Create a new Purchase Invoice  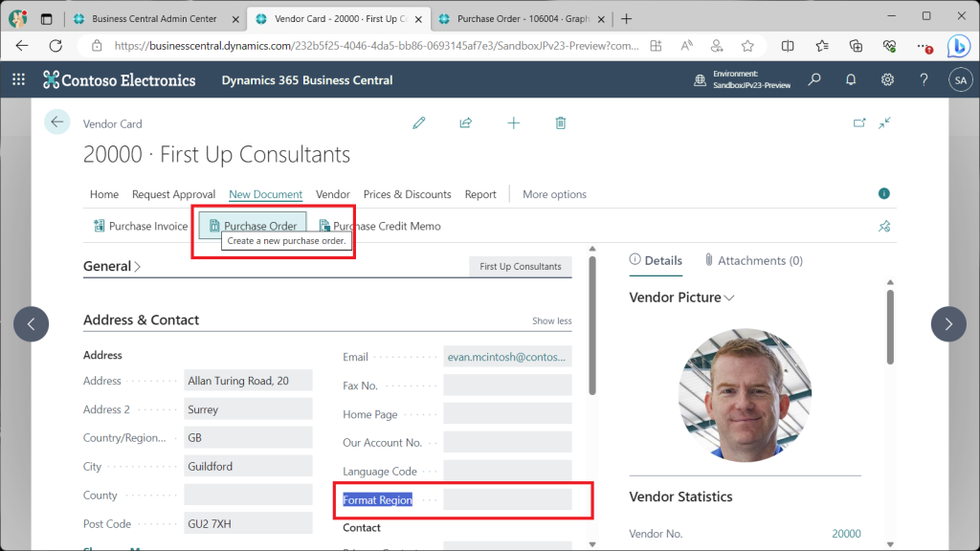(140, 226)
